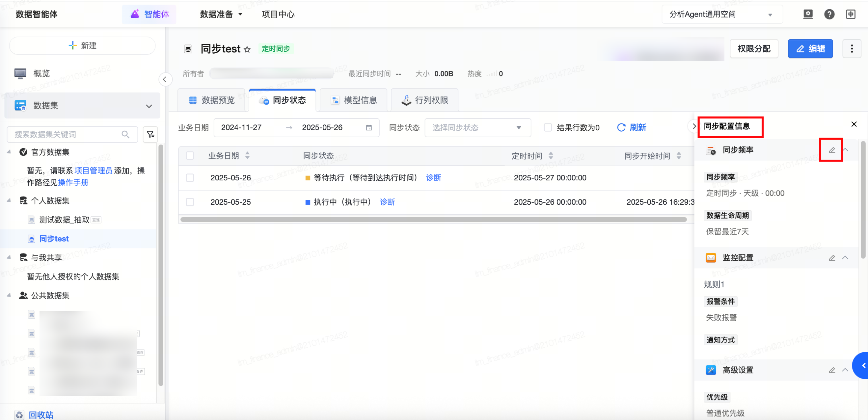This screenshot has height=420, width=868.
Task: Click the star icon to favorite 同步test
Action: click(x=247, y=49)
